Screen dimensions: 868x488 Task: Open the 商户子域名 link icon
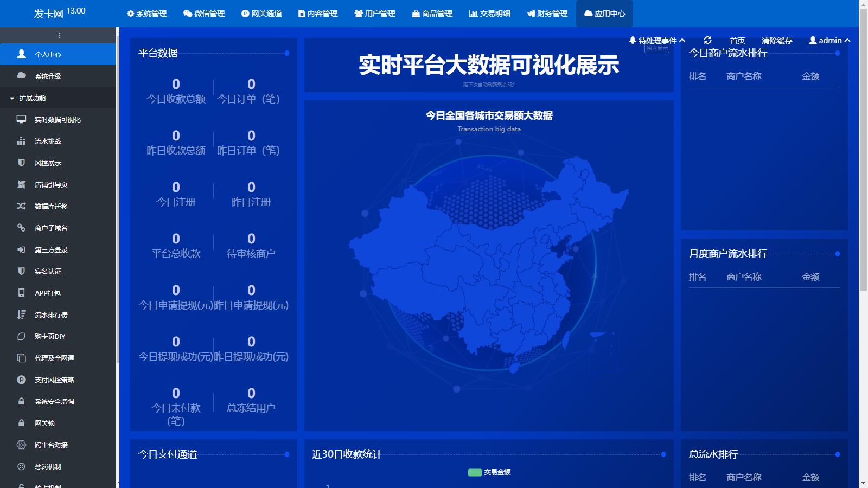[21, 228]
